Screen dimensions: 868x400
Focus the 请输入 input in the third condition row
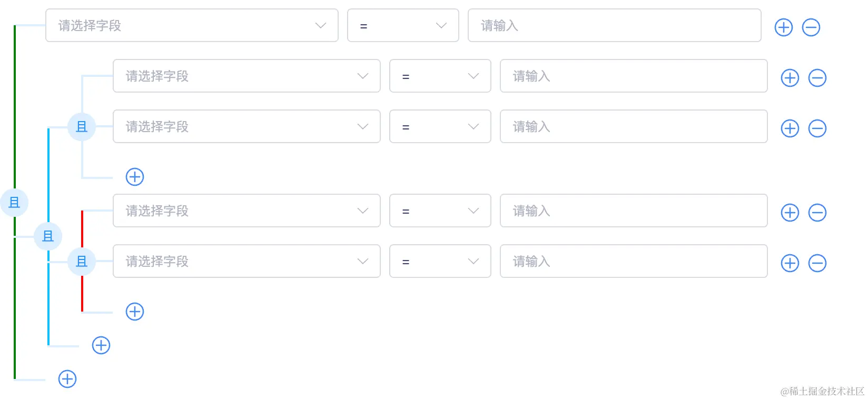point(634,126)
